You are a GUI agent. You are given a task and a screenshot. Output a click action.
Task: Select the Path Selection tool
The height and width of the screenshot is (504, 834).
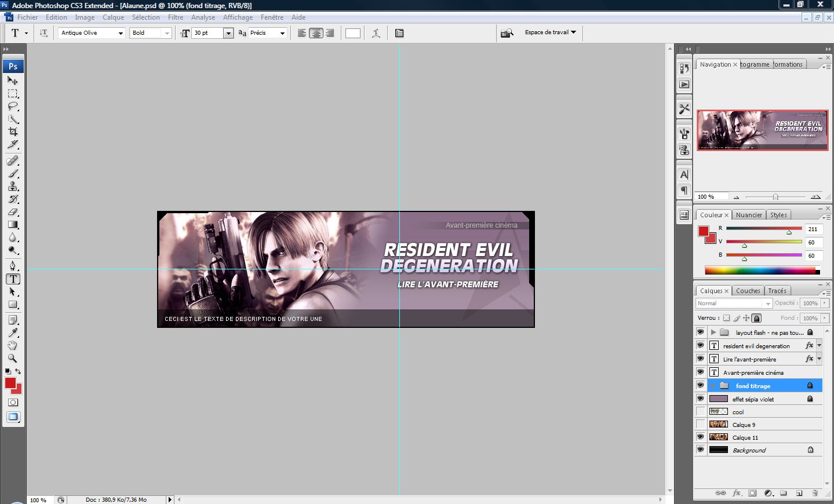click(x=13, y=291)
